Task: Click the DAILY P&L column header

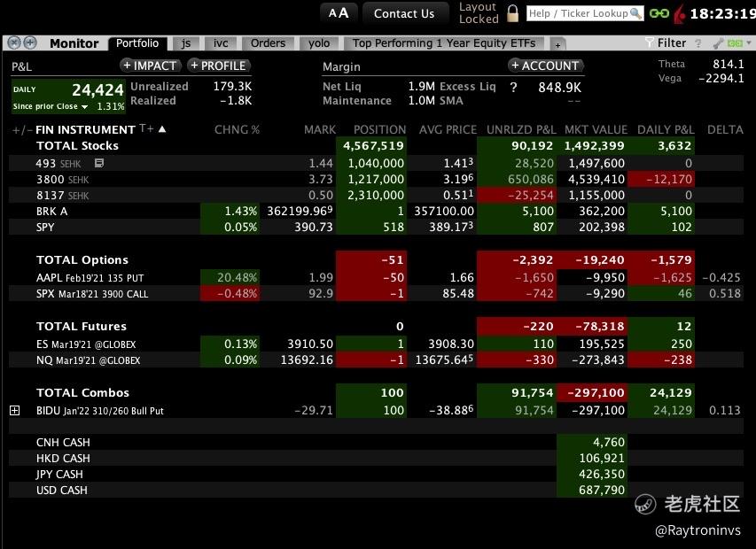Action: coord(666,129)
